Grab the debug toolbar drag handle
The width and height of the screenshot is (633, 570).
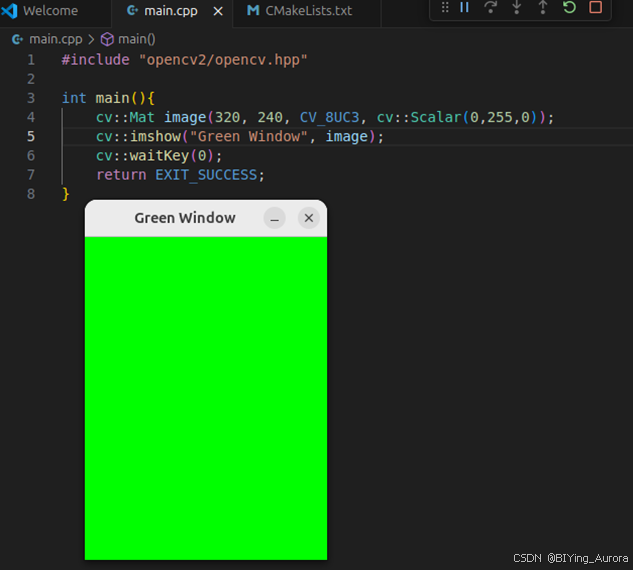(445, 7)
